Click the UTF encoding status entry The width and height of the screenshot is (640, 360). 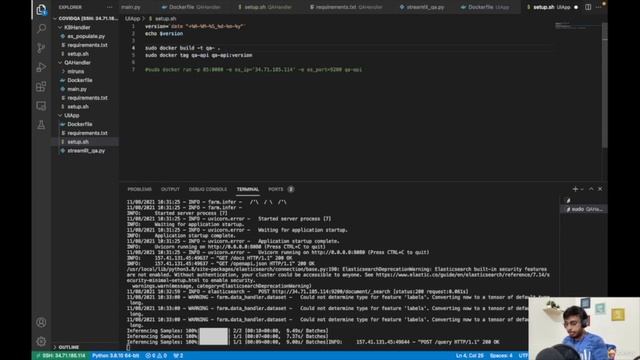(x=523, y=356)
